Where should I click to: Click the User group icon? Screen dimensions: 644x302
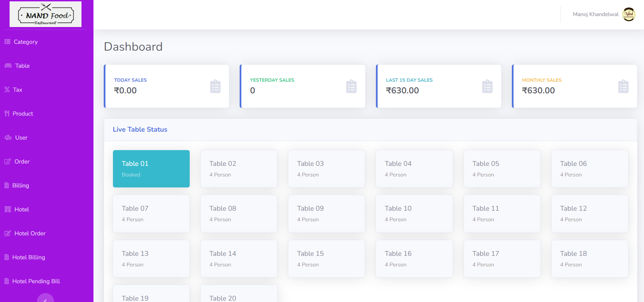coord(8,137)
